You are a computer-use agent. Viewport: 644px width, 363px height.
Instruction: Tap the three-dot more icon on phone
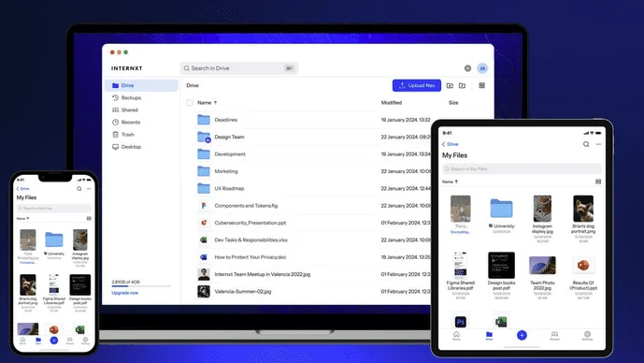pos(89,189)
